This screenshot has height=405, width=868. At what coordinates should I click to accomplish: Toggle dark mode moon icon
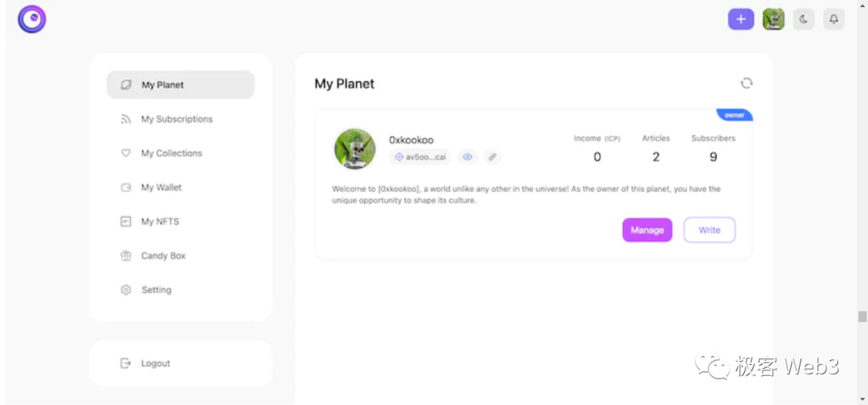click(x=804, y=19)
